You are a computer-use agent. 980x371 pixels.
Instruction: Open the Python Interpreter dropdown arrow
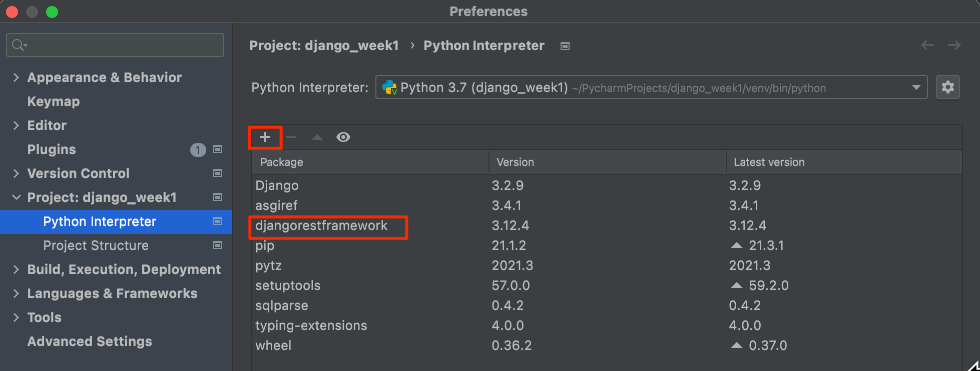[x=916, y=87]
